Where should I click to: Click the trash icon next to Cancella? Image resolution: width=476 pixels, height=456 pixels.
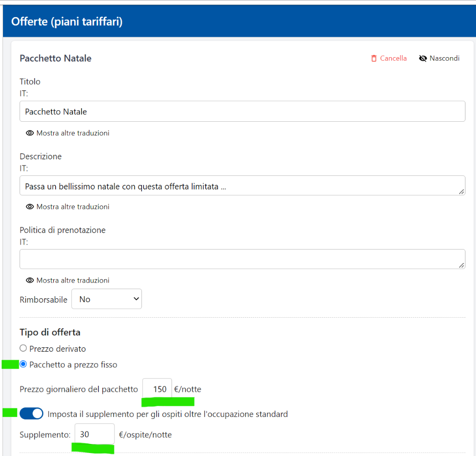pos(374,59)
